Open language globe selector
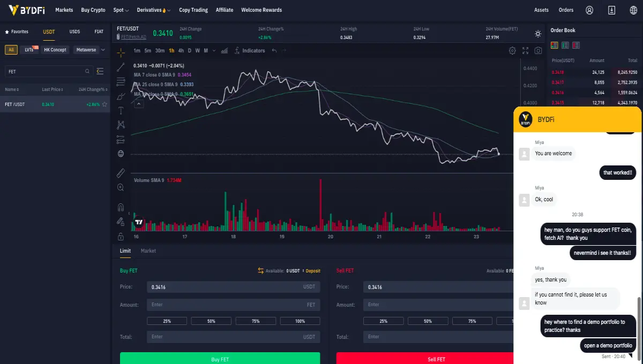Screen dimensions: 643x364 (633, 10)
